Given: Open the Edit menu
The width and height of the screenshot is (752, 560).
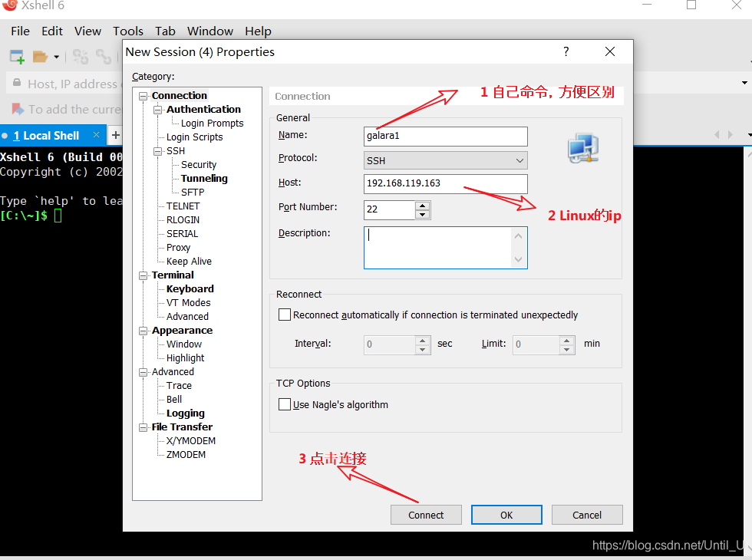Looking at the screenshot, I should (x=52, y=31).
